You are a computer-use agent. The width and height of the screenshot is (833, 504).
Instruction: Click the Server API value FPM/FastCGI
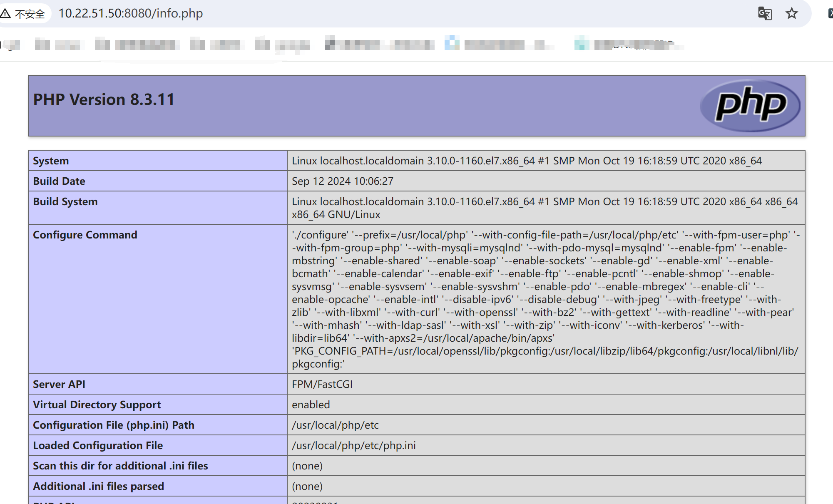(x=322, y=384)
